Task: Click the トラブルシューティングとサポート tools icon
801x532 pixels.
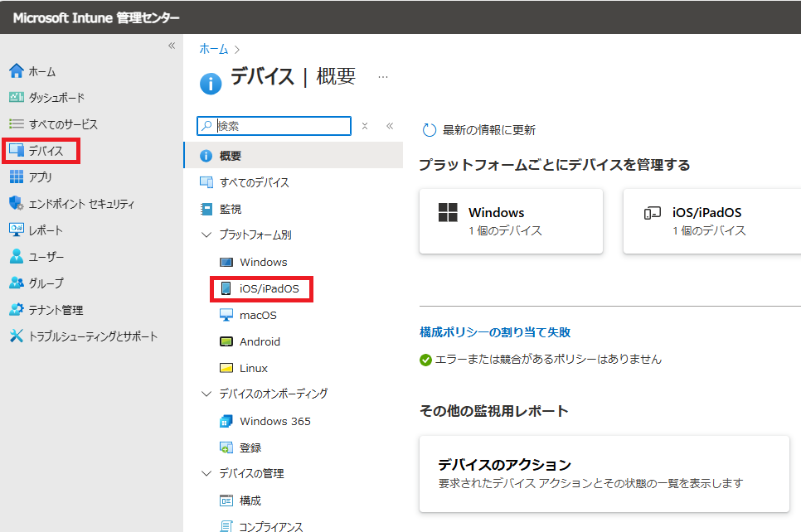Action: coord(17,336)
